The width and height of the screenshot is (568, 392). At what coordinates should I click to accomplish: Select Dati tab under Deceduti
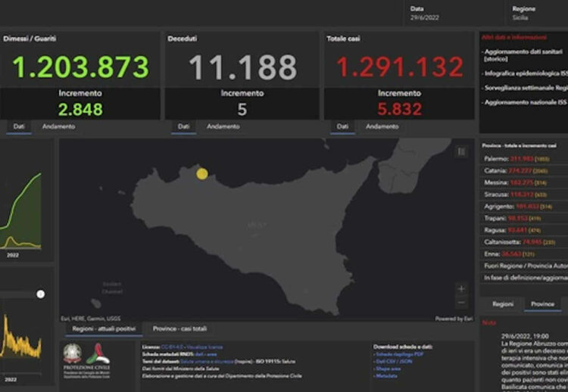(x=184, y=126)
